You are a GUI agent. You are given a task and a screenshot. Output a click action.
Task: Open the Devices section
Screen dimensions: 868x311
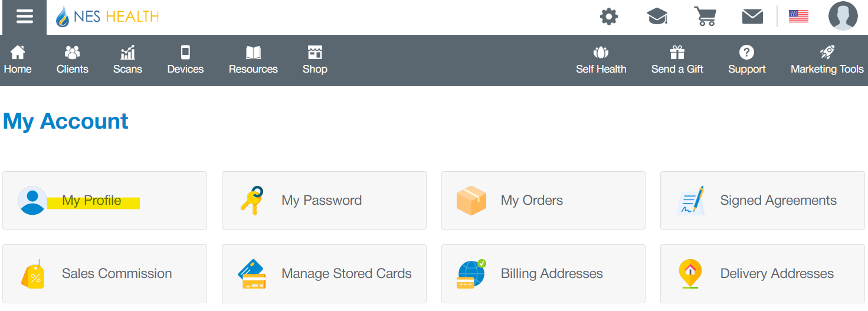click(185, 60)
